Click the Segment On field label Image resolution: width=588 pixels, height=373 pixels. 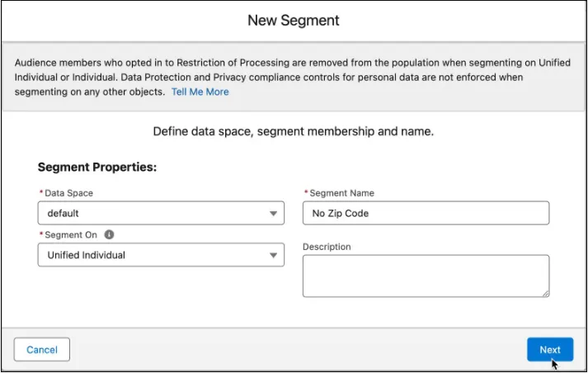pyautogui.click(x=71, y=235)
